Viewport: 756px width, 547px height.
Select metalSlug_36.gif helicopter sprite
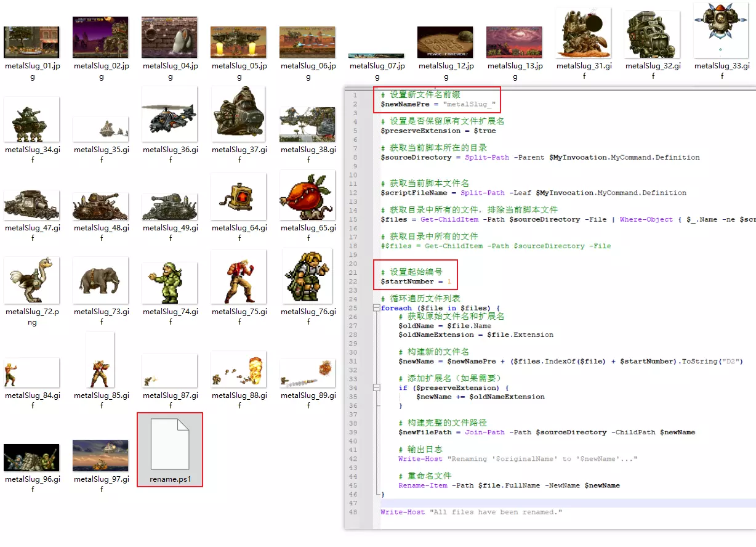(x=169, y=115)
